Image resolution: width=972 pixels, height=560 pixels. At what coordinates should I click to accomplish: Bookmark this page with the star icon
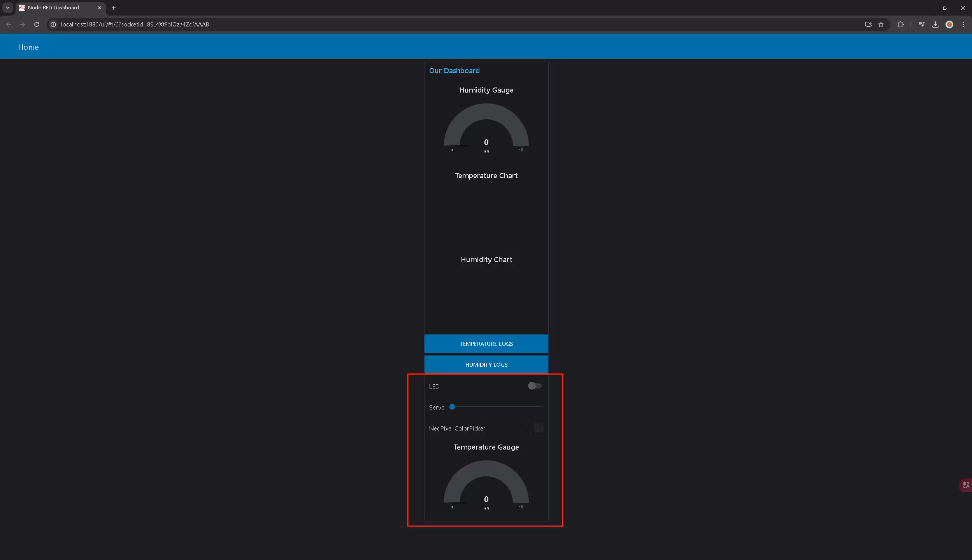881,24
